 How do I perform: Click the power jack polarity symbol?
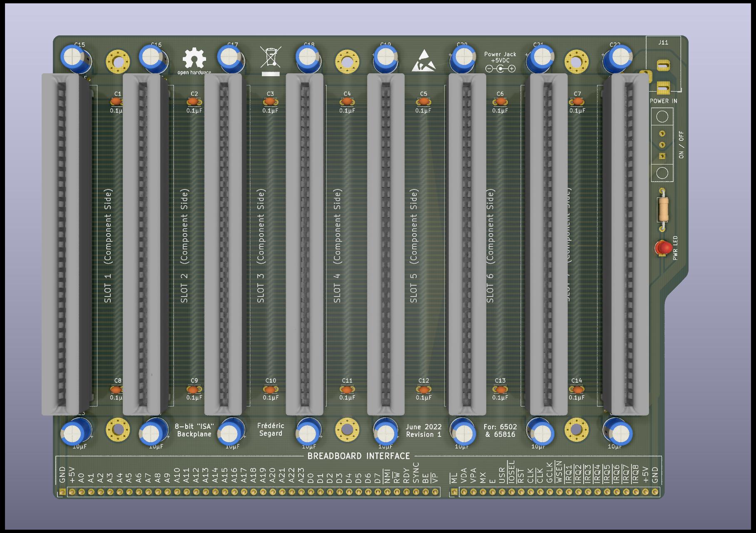pos(500,69)
